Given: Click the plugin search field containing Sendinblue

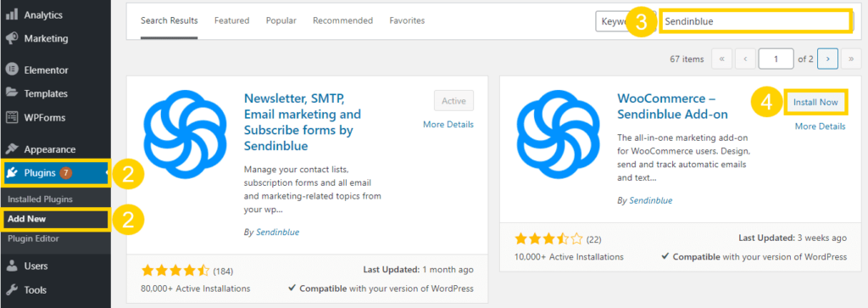Looking at the screenshot, I should [755, 21].
